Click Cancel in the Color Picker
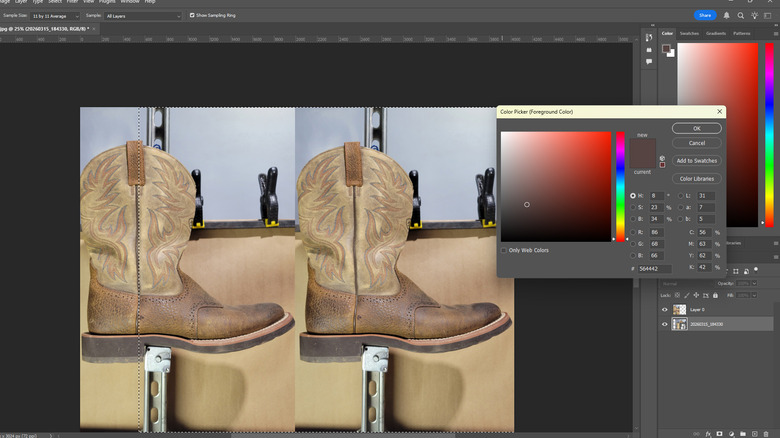 pos(696,143)
